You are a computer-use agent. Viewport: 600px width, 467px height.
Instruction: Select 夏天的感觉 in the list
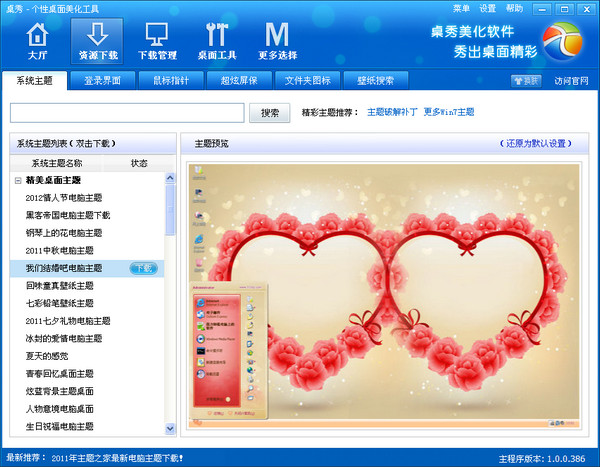point(47,356)
